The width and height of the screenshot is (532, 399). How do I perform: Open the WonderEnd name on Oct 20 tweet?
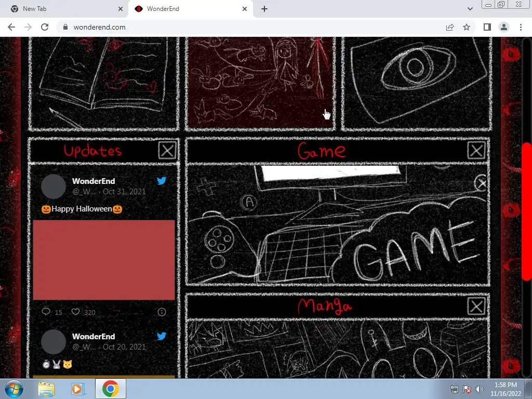click(94, 337)
